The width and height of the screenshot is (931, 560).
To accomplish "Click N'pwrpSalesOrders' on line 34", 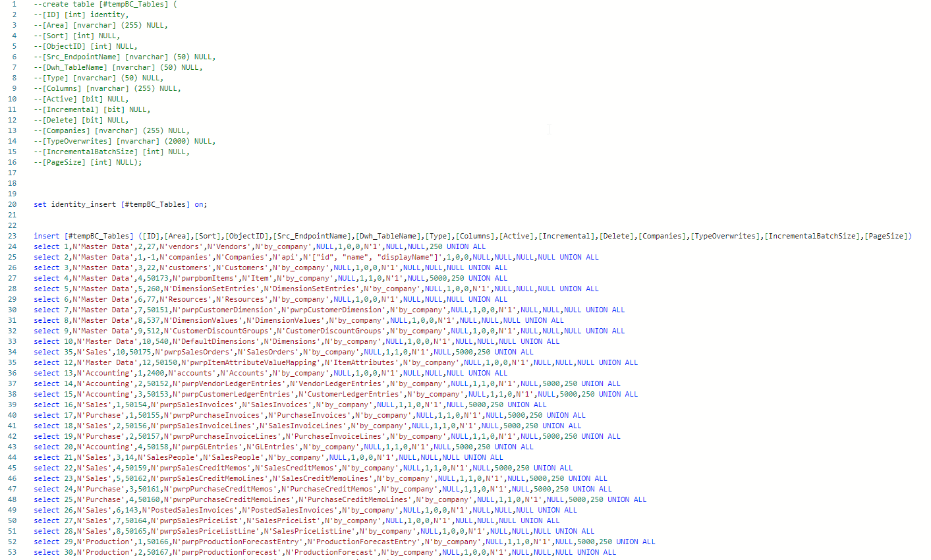I will (x=194, y=352).
